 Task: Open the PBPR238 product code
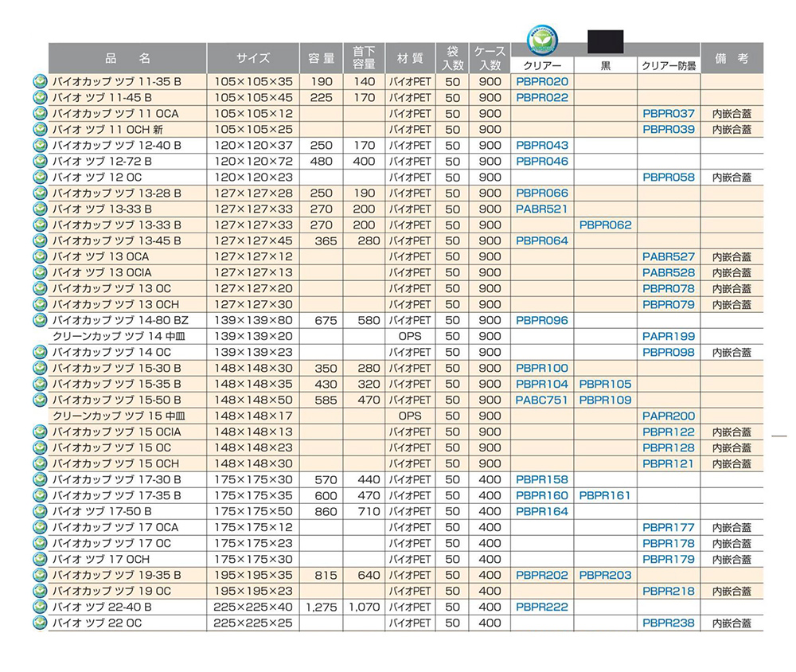tap(669, 623)
